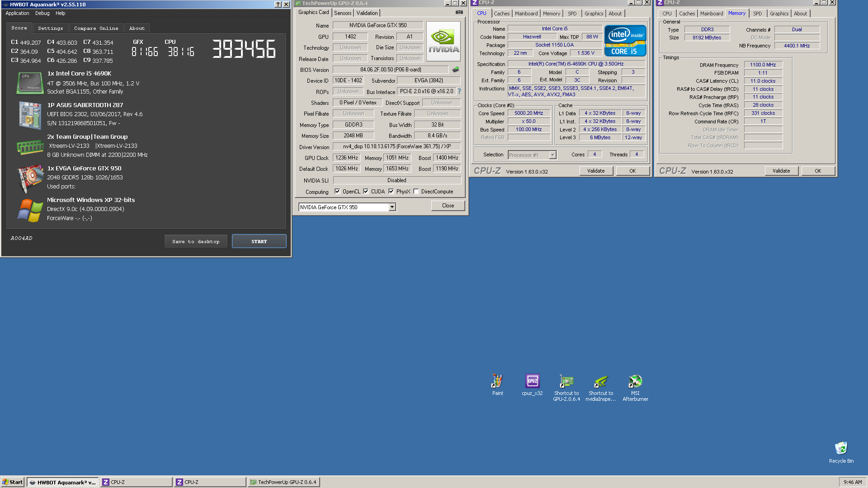Toggle the PhysX checkbox in GPU-Z
The height and width of the screenshot is (488, 868).
(391, 192)
